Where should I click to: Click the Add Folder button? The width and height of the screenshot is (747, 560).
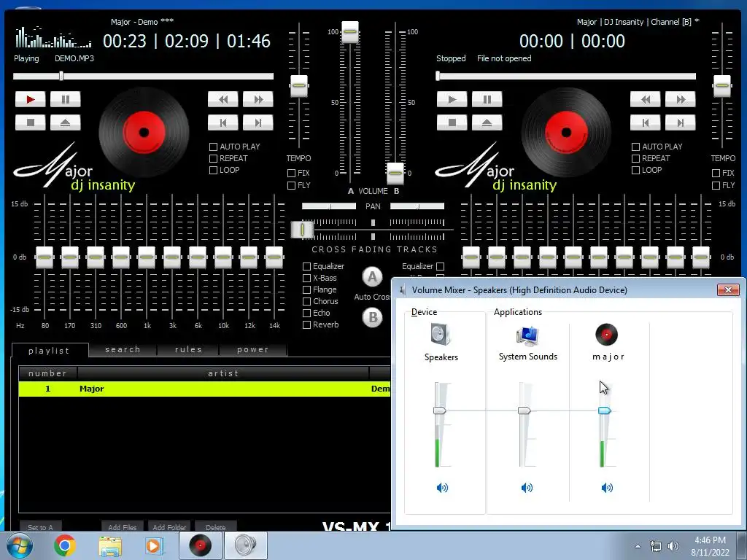[x=169, y=526]
